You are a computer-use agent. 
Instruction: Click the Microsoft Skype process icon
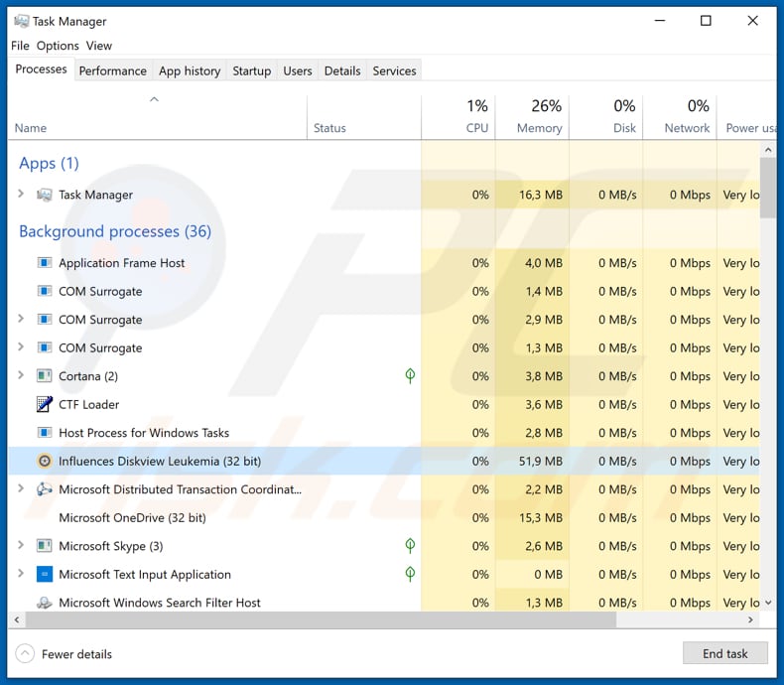coord(45,545)
